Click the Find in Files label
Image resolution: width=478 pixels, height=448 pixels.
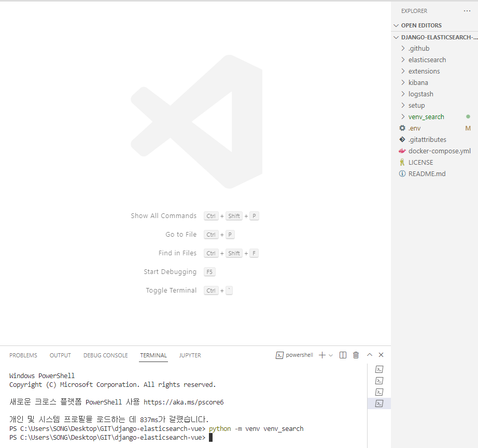(x=177, y=253)
